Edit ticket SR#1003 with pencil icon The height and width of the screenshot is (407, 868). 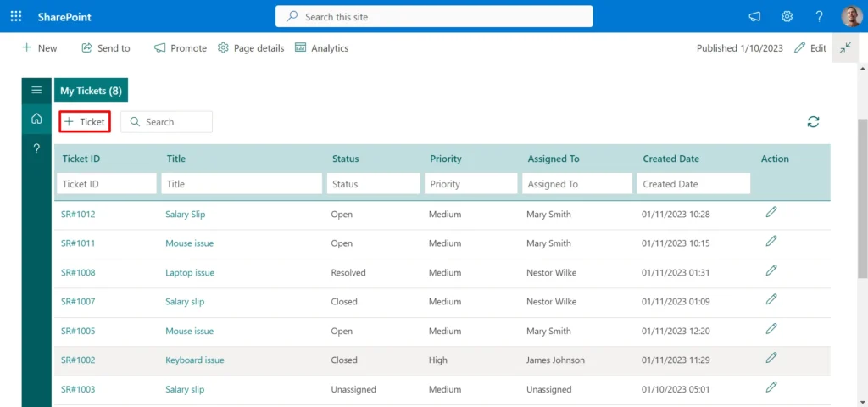[771, 387]
